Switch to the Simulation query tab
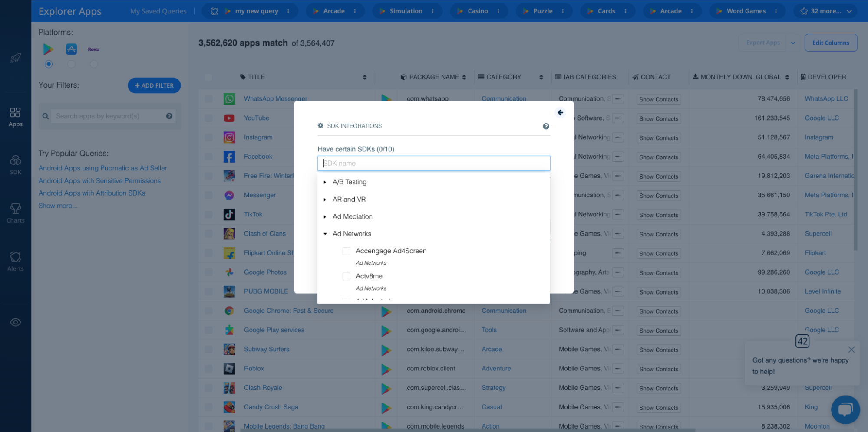The height and width of the screenshot is (432, 868). tap(406, 11)
